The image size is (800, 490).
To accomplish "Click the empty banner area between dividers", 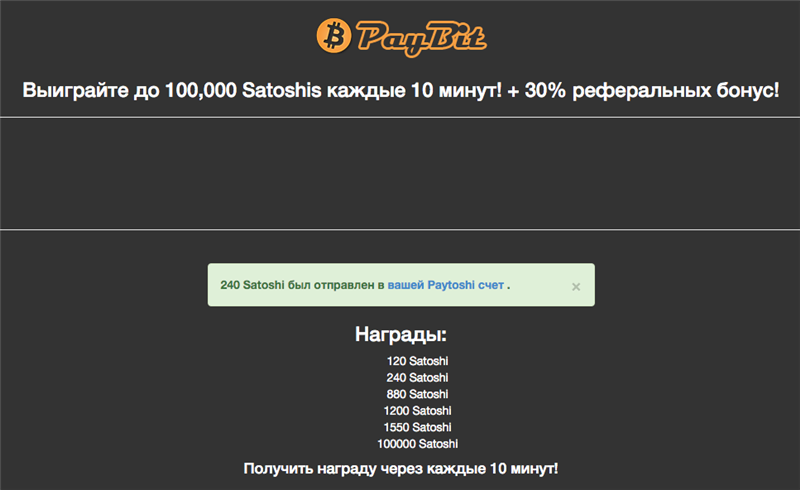I will coord(400,173).
